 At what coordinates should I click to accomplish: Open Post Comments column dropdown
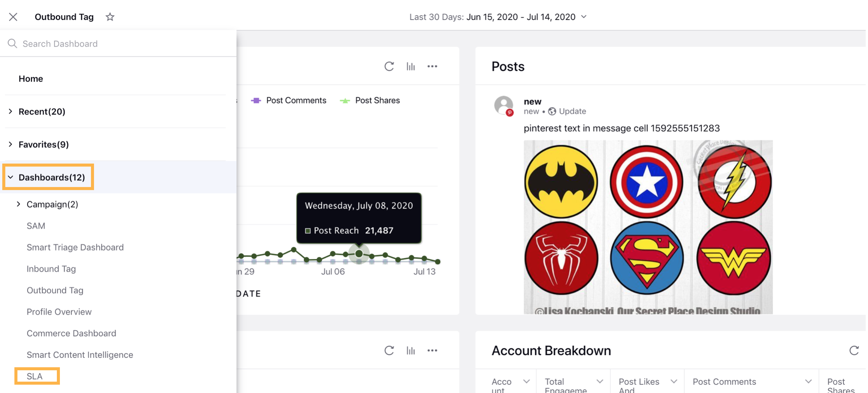coord(808,381)
